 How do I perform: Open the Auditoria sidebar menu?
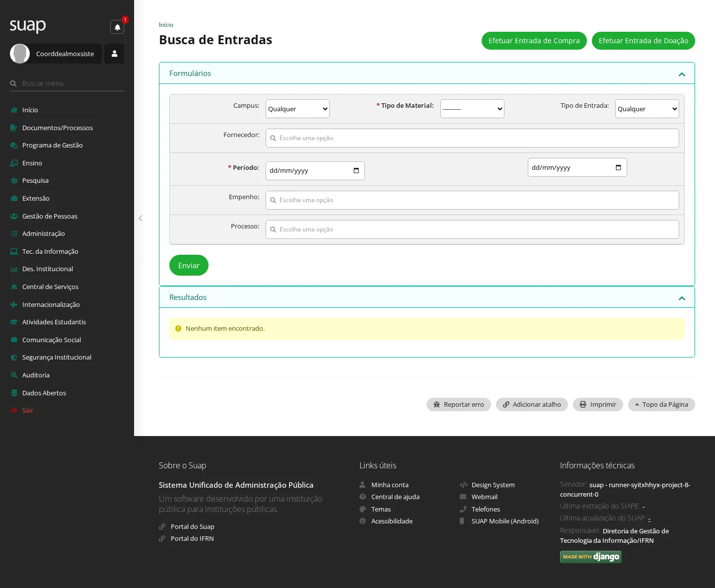pos(36,375)
